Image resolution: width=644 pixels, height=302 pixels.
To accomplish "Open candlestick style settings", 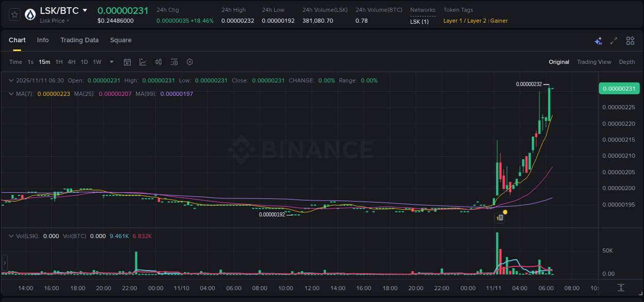I will tap(158, 62).
